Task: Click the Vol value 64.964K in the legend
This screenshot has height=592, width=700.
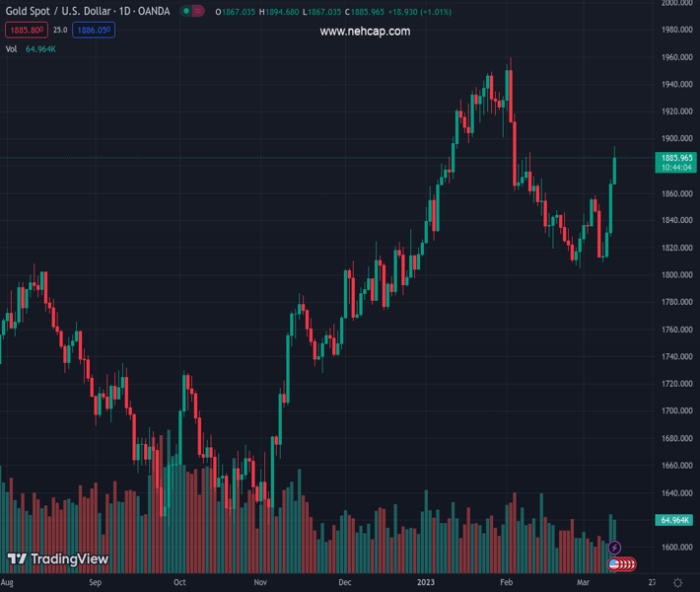Action: (x=40, y=48)
